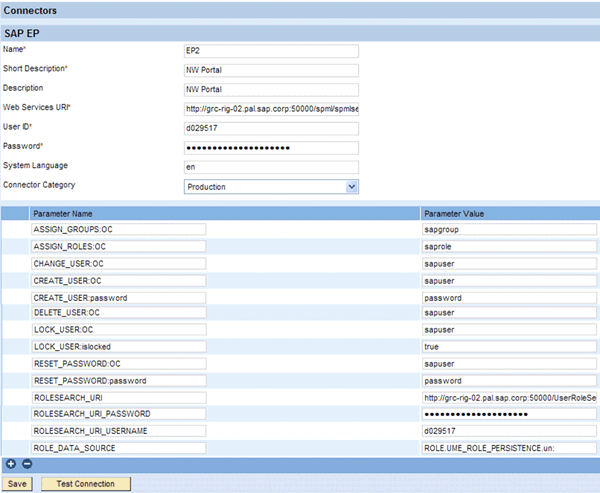Edit the ROLESEARCH_URI parameter value
600x493 pixels.
509,397
